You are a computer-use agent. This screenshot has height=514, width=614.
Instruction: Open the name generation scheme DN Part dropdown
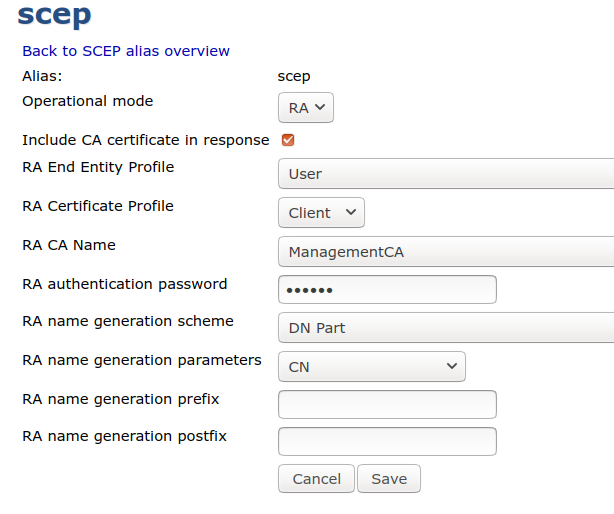(445, 328)
